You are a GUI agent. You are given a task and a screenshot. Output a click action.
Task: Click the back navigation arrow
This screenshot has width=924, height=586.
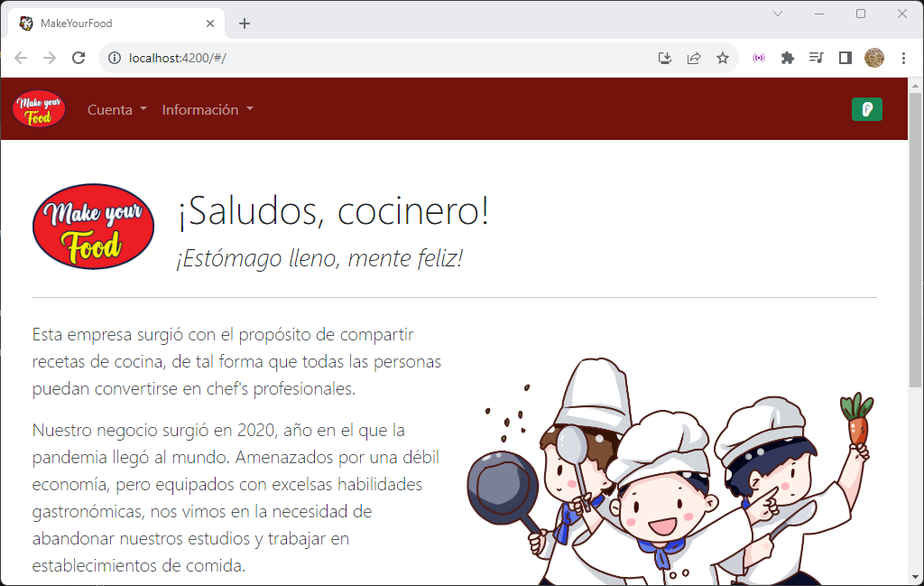coord(20,57)
